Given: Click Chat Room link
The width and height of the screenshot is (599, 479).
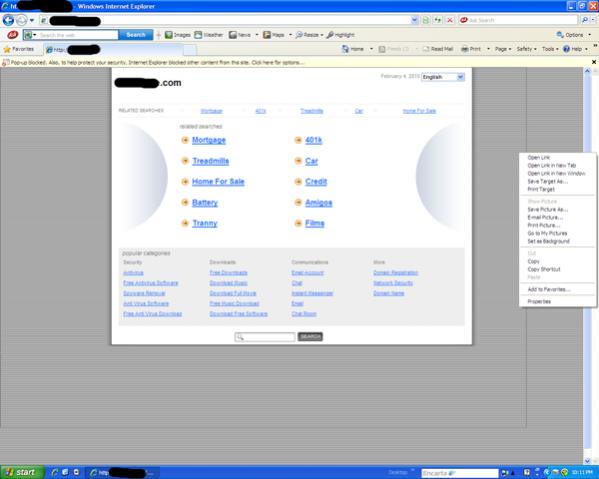Looking at the screenshot, I should coord(304,314).
